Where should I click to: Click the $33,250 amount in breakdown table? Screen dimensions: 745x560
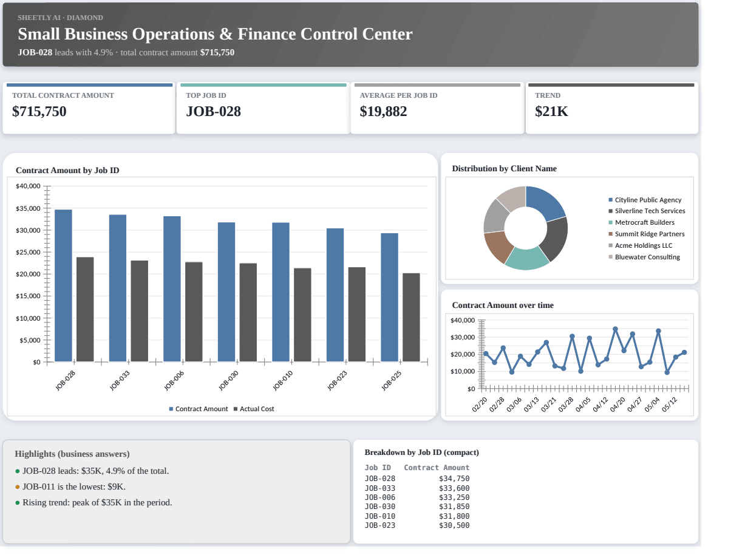(x=454, y=497)
